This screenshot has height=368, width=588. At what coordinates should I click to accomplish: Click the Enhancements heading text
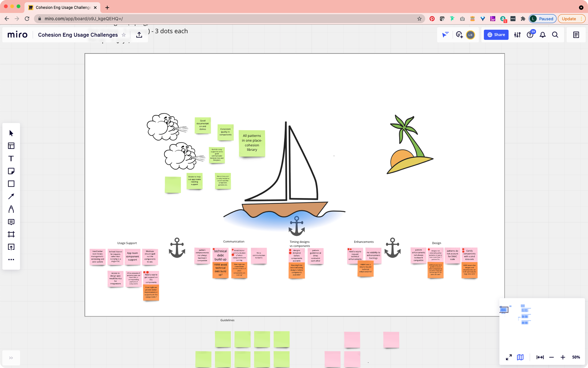click(364, 242)
